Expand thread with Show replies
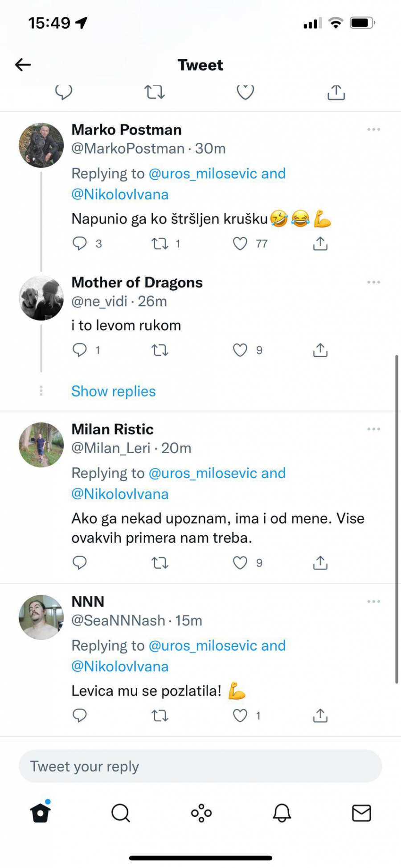 114,391
